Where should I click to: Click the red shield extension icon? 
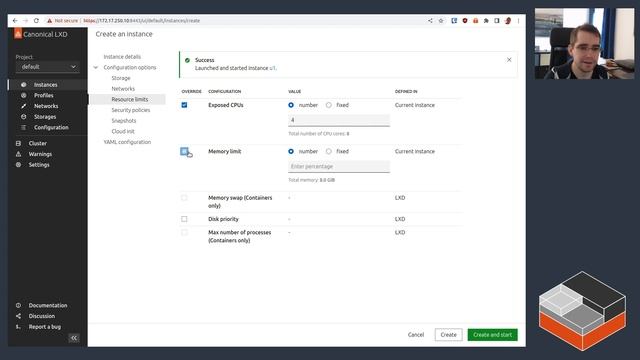coord(465,20)
